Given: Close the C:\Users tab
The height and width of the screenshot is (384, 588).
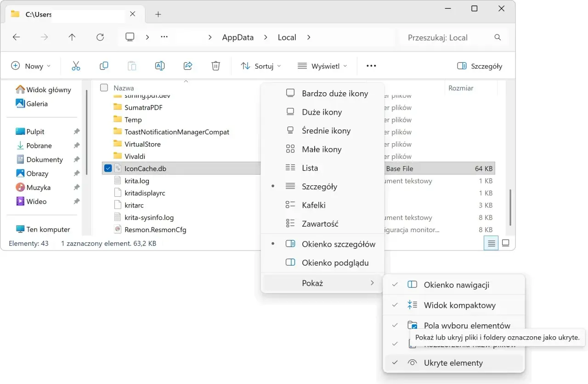Looking at the screenshot, I should coord(133,14).
